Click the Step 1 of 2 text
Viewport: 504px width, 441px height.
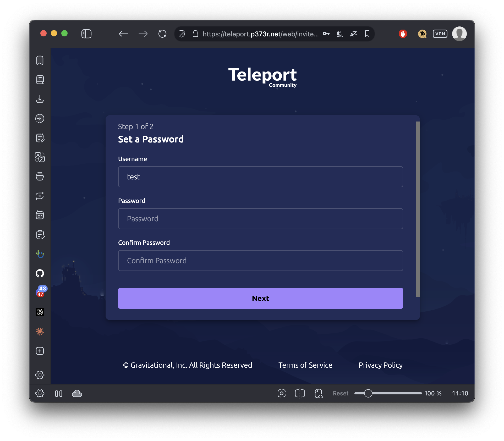[x=135, y=127]
